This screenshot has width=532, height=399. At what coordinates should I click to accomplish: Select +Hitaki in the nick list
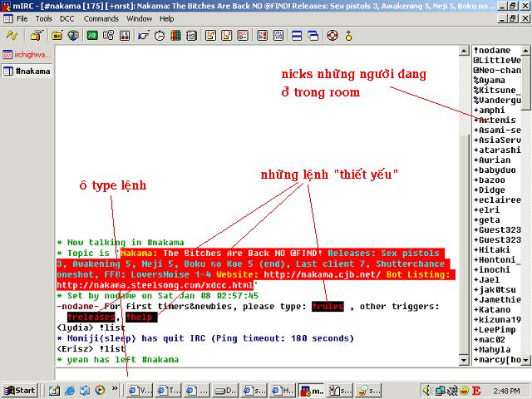pyautogui.click(x=492, y=250)
